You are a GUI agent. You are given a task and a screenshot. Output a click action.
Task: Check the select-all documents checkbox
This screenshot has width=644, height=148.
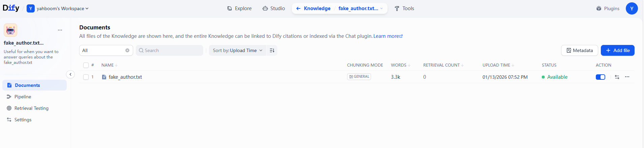[x=86, y=65]
